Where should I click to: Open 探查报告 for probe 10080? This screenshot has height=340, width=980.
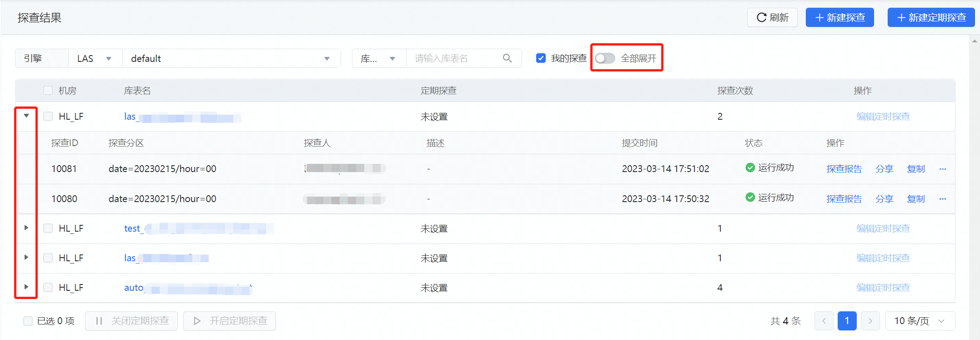[844, 199]
